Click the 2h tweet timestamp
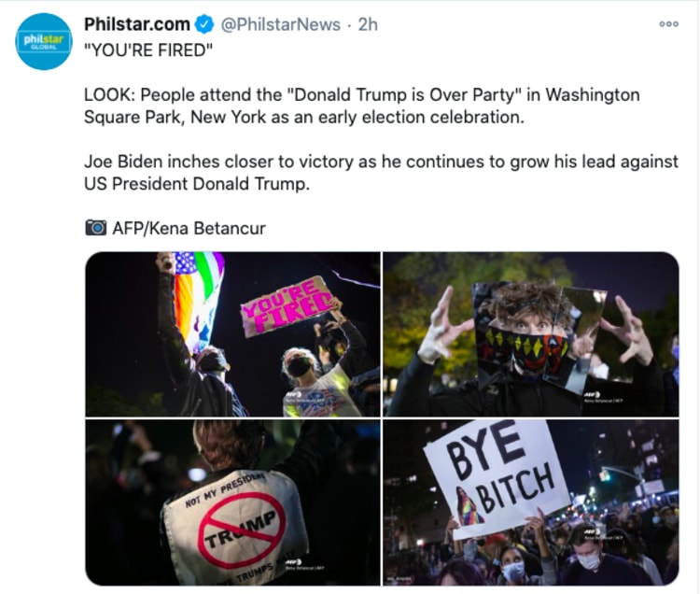 point(368,24)
